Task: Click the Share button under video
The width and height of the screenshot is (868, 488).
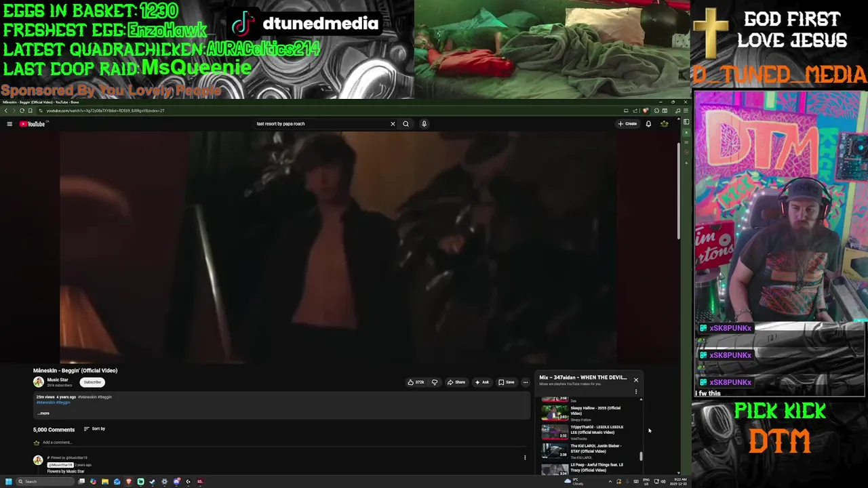Action: pyautogui.click(x=456, y=382)
